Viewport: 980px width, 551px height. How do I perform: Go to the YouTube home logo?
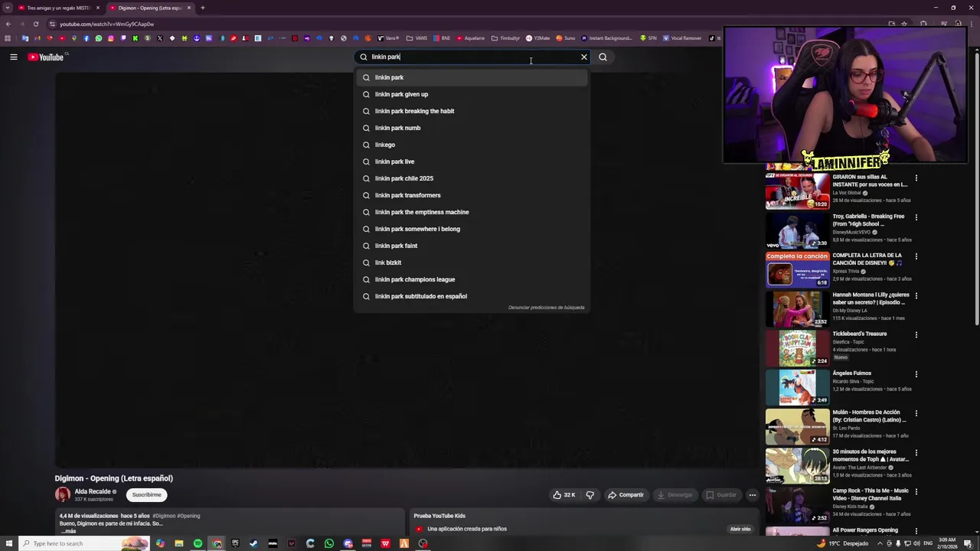pyautogui.click(x=46, y=57)
